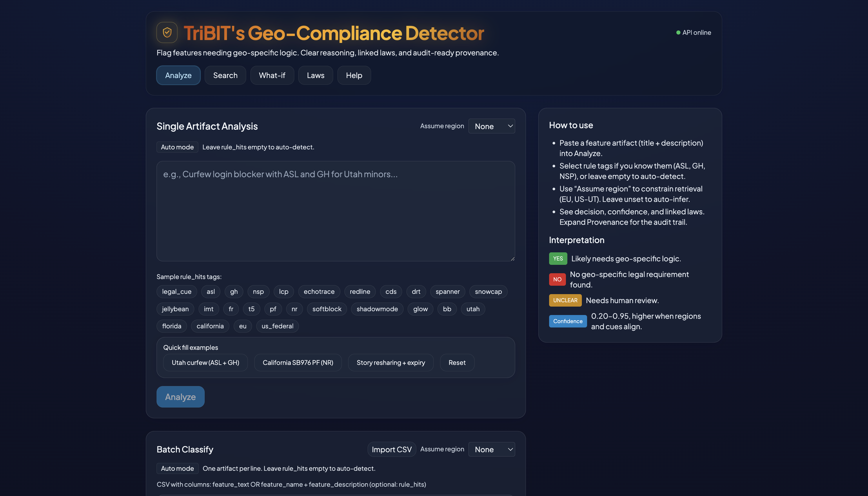
Task: Open the What-if tab
Action: pyautogui.click(x=272, y=75)
